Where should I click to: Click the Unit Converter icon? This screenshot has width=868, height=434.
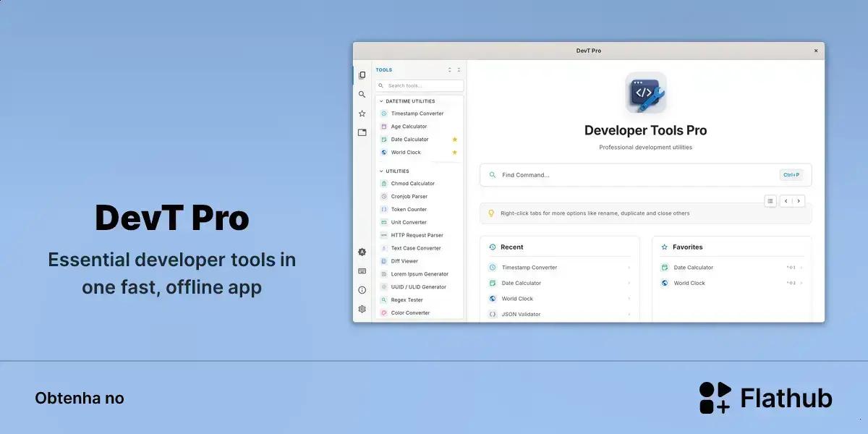pyautogui.click(x=384, y=223)
